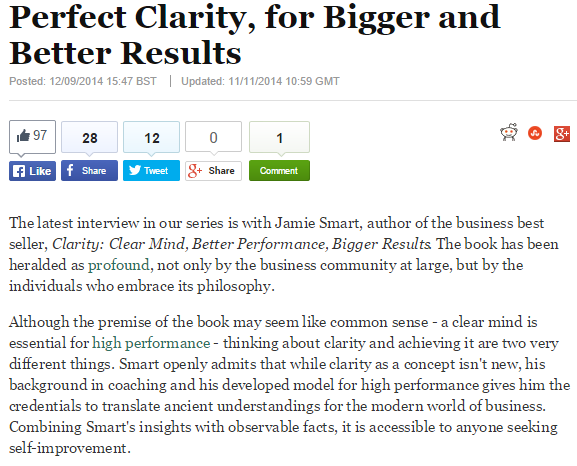Screen dimensions: 577x466
Task: Click the Facebook share count 28 bubble
Action: point(89,137)
